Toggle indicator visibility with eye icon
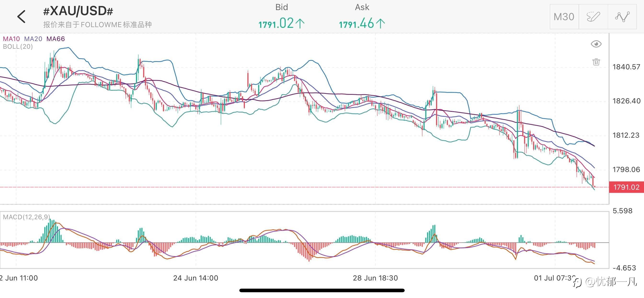Screen dimensions: 644x298 [596, 44]
